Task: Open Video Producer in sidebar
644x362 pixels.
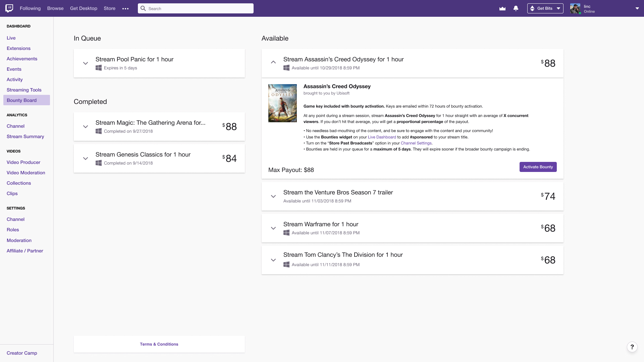Action: (x=23, y=162)
